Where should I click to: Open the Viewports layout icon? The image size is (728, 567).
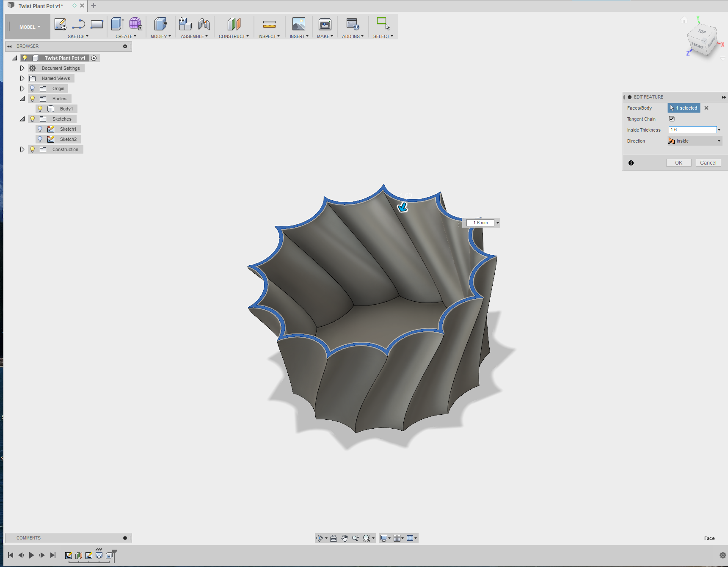coord(410,538)
